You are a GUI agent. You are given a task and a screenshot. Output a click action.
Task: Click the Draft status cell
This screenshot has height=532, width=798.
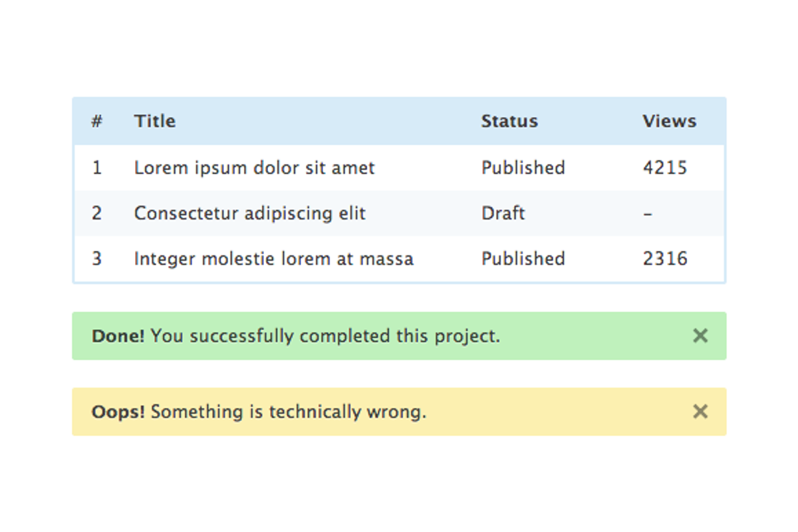point(503,213)
